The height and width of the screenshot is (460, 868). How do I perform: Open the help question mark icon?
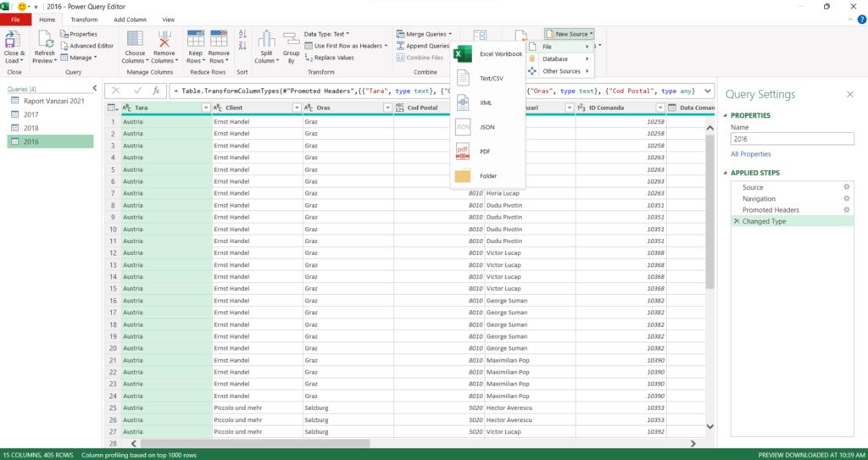861,20
